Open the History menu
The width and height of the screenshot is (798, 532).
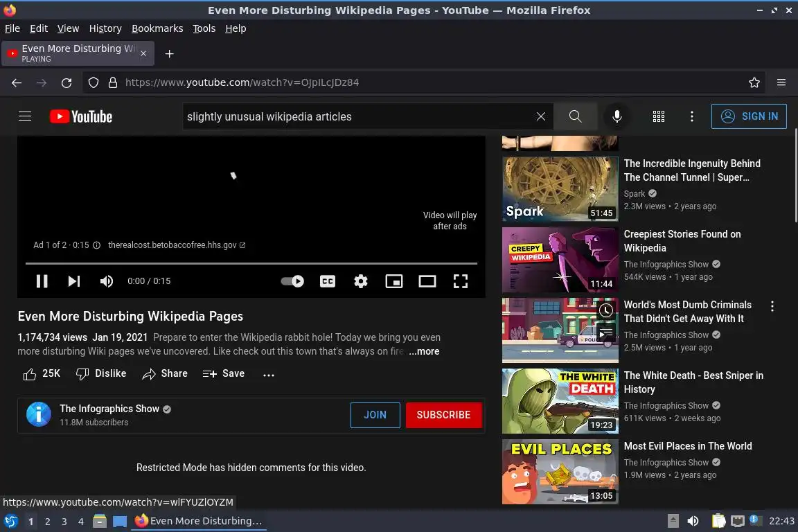[x=105, y=28]
